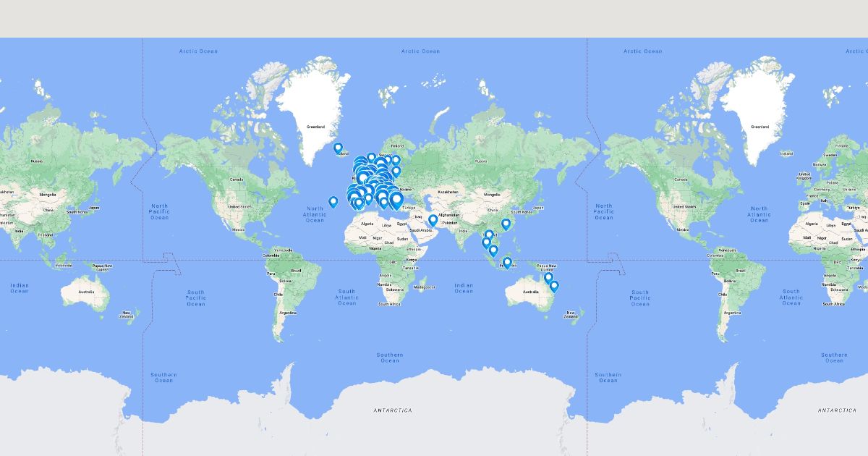Click the pin on the Persian Gulf near Oman
868x456 pixels.
[433, 220]
